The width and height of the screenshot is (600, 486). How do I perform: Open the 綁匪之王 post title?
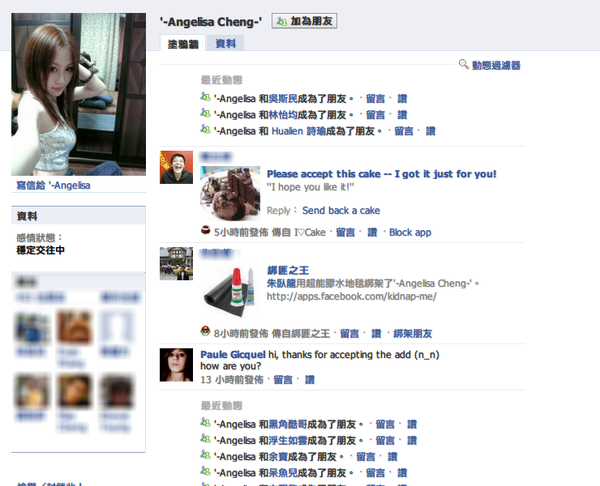point(288,270)
